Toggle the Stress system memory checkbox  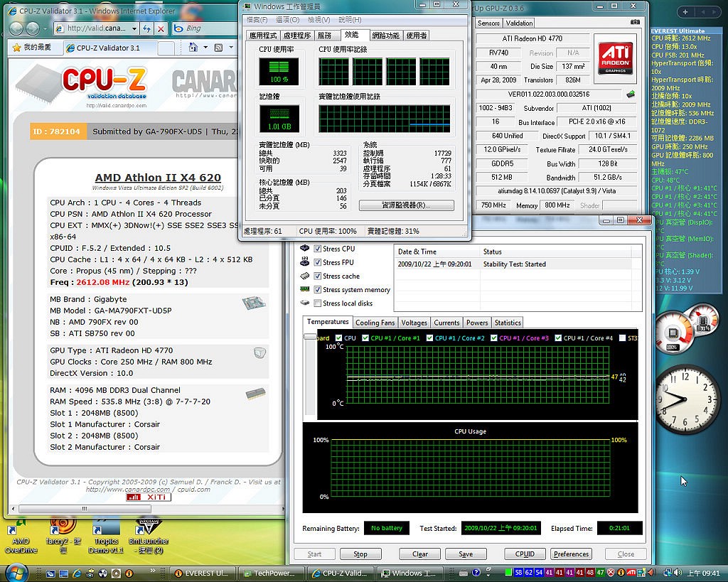coord(318,290)
